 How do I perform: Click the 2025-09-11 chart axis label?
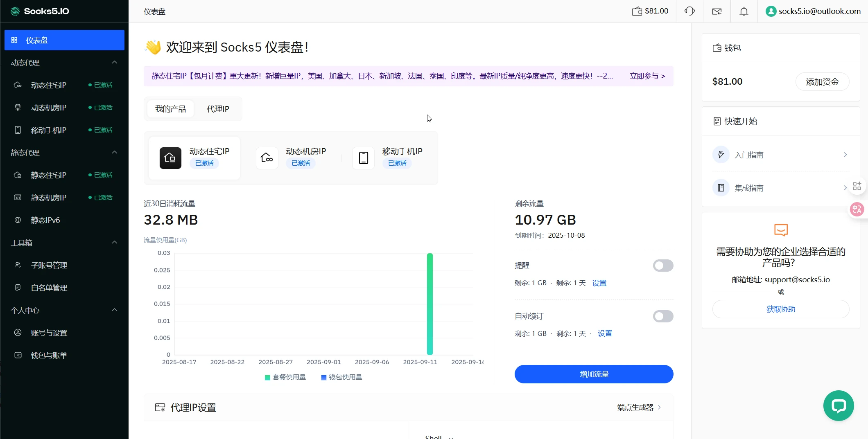420,362
